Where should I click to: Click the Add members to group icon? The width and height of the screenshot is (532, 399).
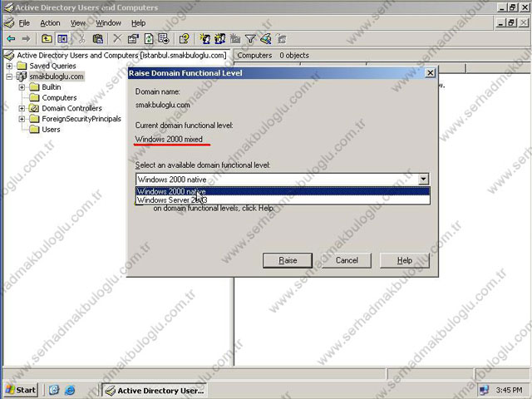click(281, 39)
